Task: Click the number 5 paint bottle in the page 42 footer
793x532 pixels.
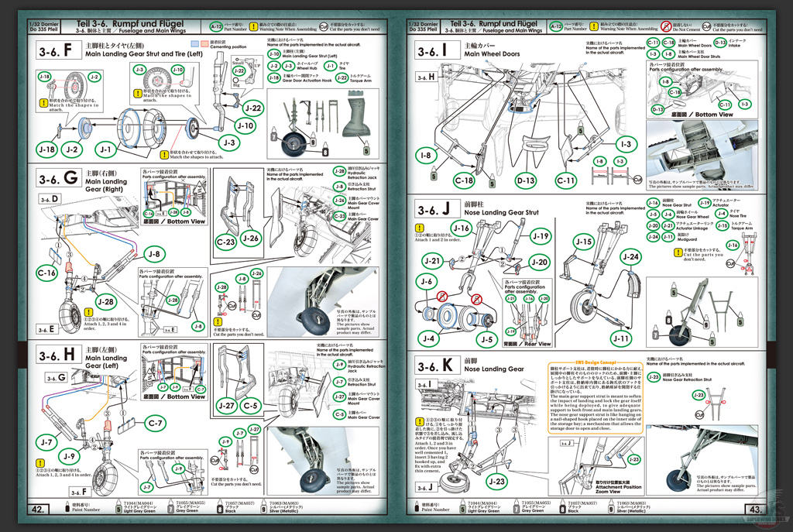Action: tap(118, 508)
